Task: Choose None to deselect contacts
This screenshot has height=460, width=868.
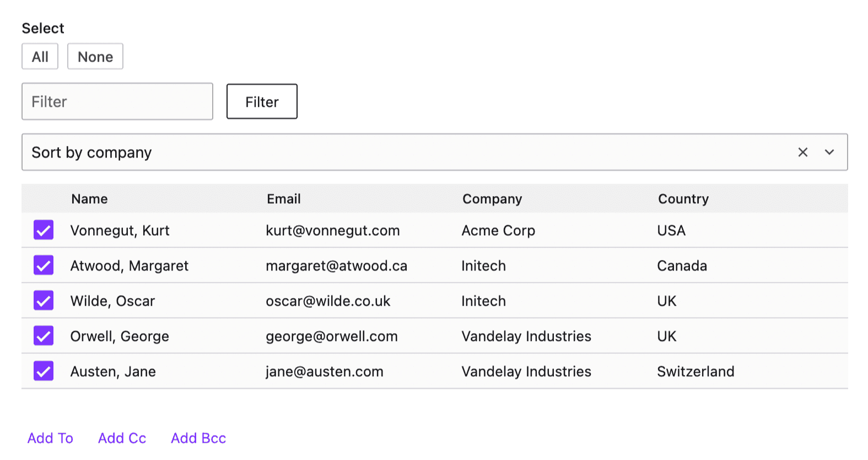Action: click(95, 57)
